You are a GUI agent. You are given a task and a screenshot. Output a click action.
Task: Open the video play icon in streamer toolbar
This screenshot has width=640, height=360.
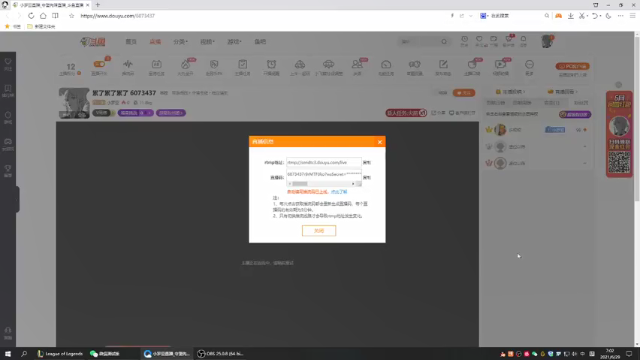pyautogui.click(x=500, y=64)
